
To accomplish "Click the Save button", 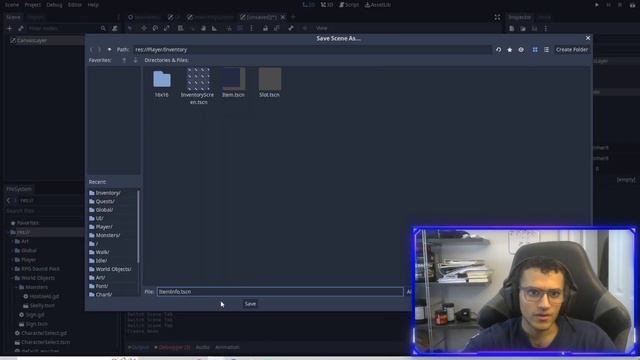I will coord(250,304).
